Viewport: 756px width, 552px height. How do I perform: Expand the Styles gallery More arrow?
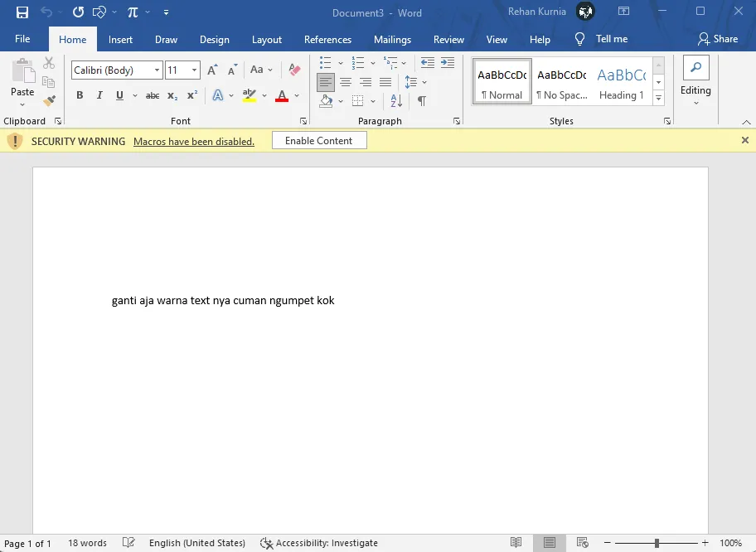(659, 99)
